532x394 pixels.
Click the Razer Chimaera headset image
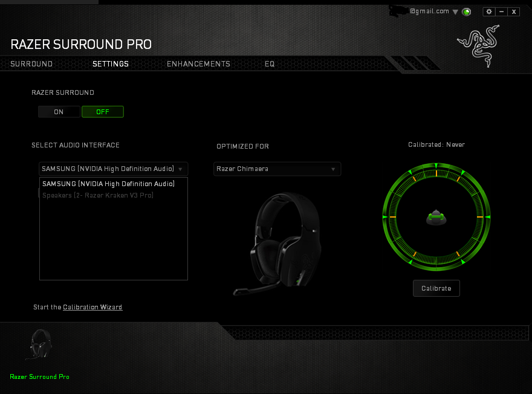[279, 244]
